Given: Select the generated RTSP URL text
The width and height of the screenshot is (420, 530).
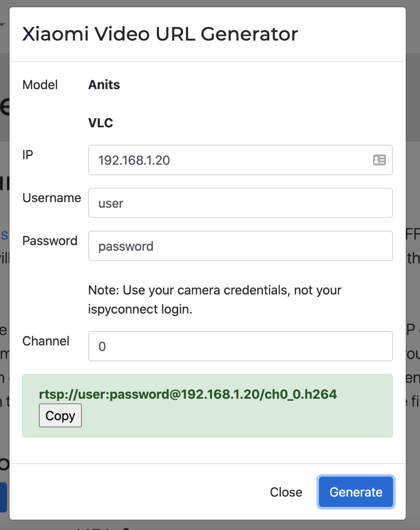Looking at the screenshot, I should click(188, 394).
